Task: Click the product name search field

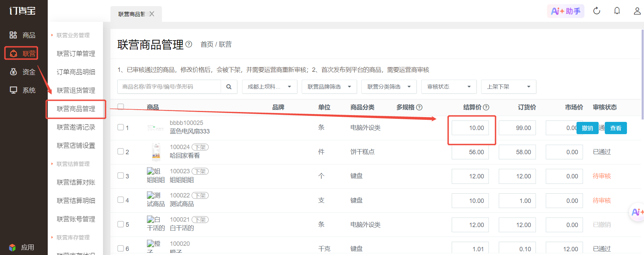Action: point(169,87)
